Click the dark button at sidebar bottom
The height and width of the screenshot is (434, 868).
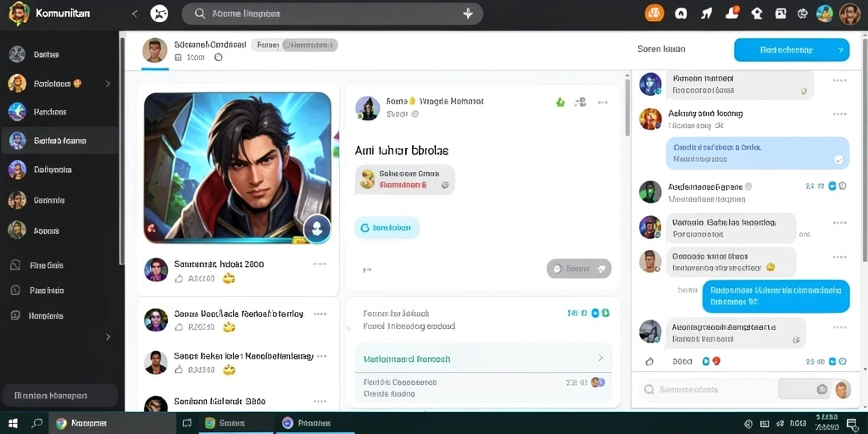[59, 396]
